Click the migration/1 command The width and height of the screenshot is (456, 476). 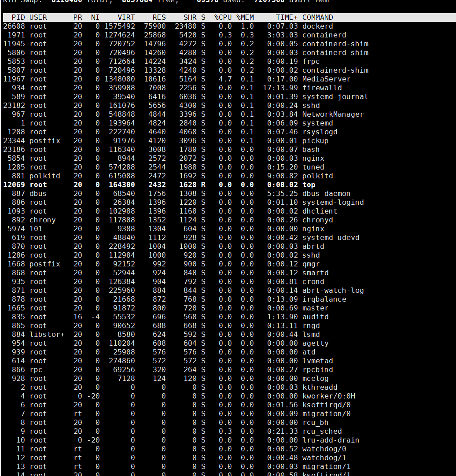tap(326, 467)
